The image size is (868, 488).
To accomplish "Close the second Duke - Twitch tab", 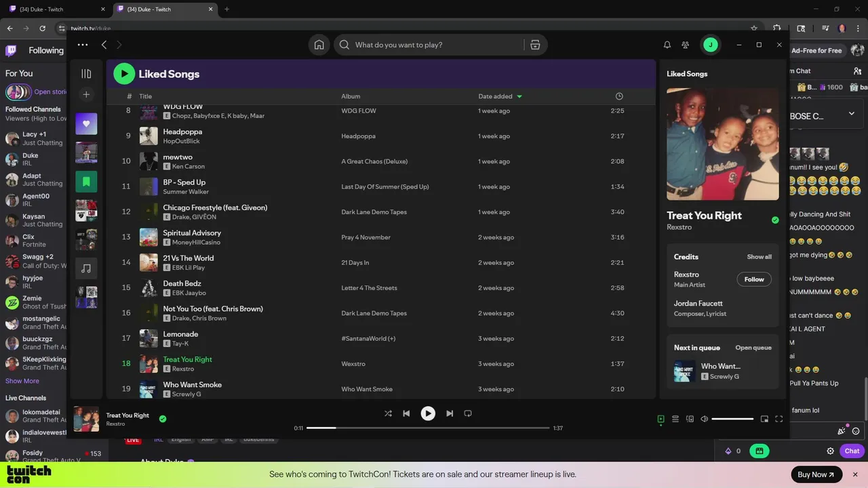I will [x=211, y=9].
